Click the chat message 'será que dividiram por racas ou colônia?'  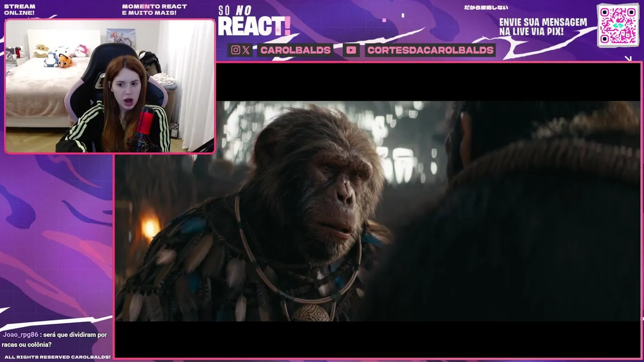(x=54, y=340)
